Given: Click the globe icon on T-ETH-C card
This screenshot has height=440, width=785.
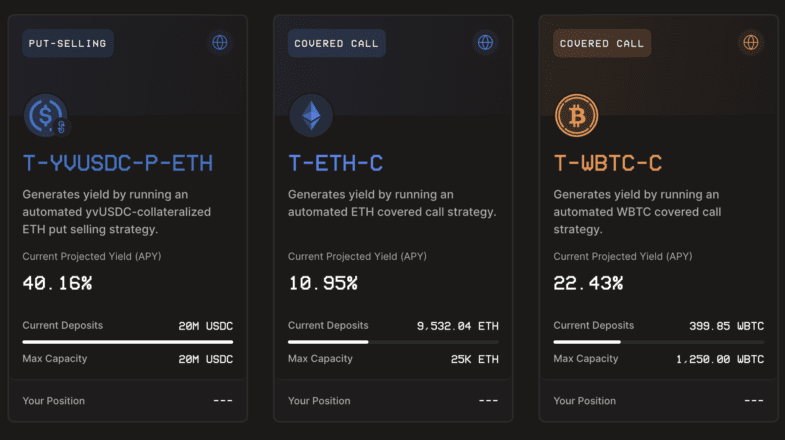Looking at the screenshot, I should [x=485, y=43].
